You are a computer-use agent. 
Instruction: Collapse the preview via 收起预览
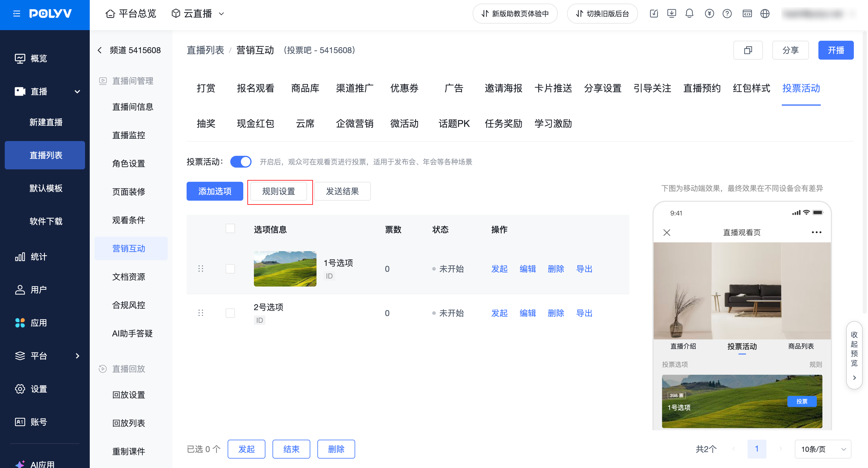point(854,355)
